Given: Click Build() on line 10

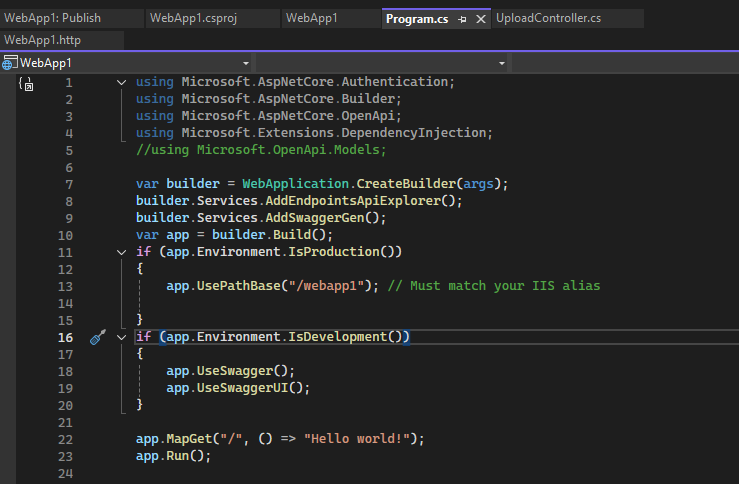Looking at the screenshot, I should [299, 235].
